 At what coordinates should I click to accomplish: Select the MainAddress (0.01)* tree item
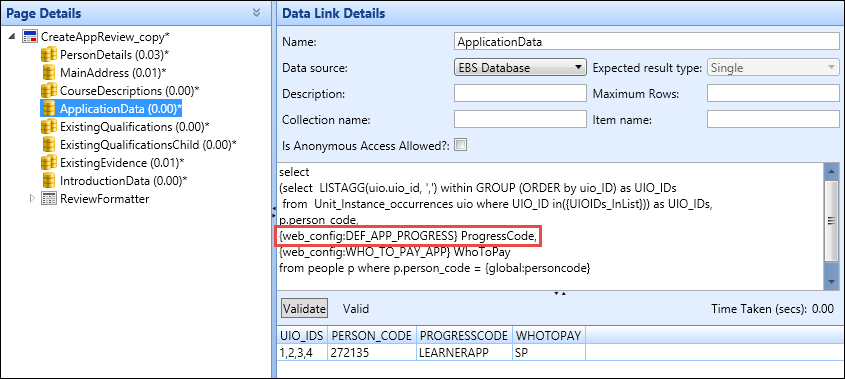click(x=113, y=72)
